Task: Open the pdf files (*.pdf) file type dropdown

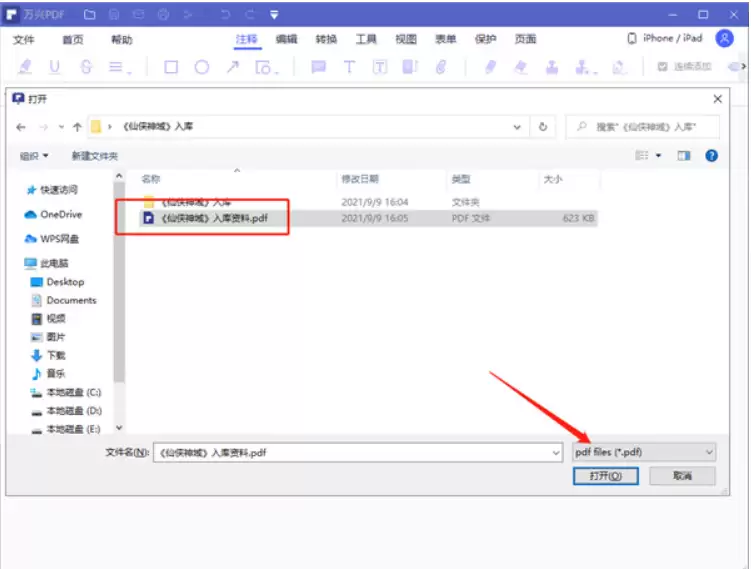Action: [644, 452]
